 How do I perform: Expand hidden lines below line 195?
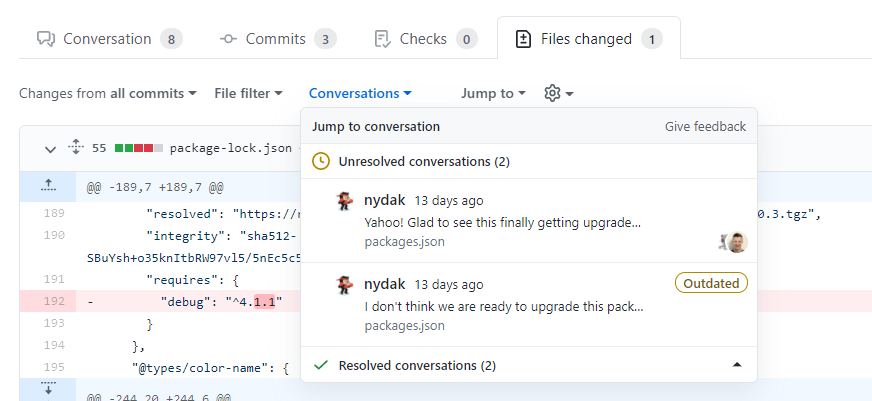coord(48,390)
